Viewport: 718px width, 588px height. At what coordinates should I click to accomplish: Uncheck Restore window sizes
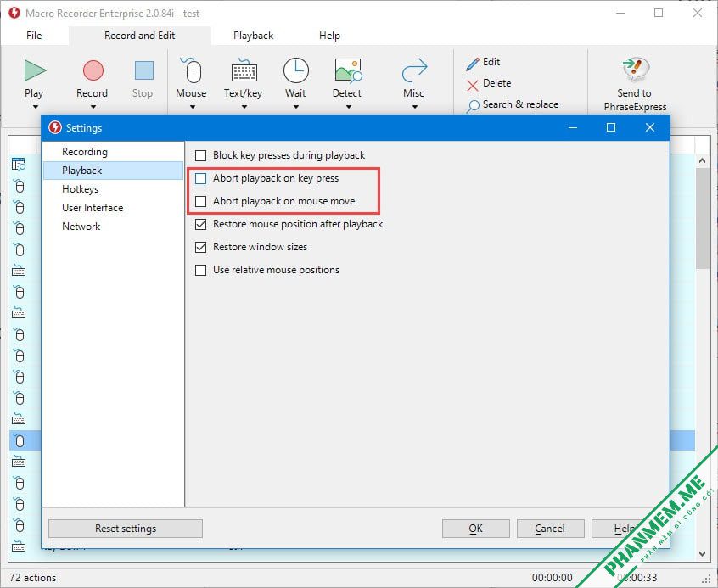pos(200,247)
